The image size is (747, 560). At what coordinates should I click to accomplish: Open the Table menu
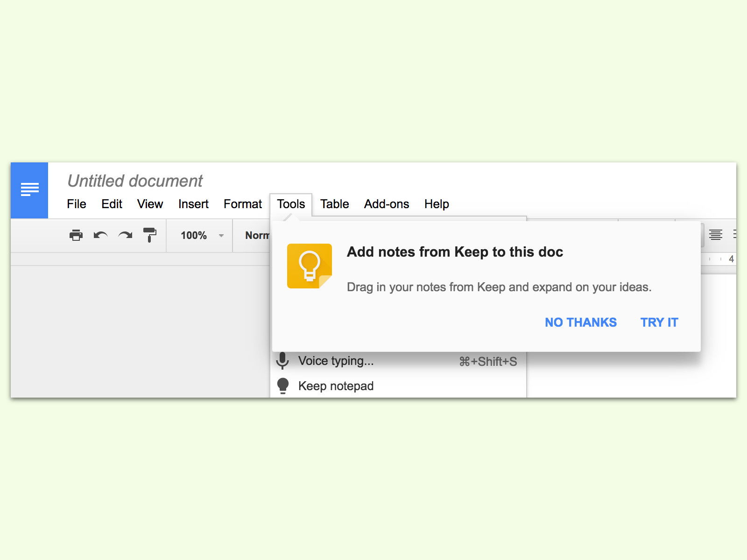(x=334, y=204)
